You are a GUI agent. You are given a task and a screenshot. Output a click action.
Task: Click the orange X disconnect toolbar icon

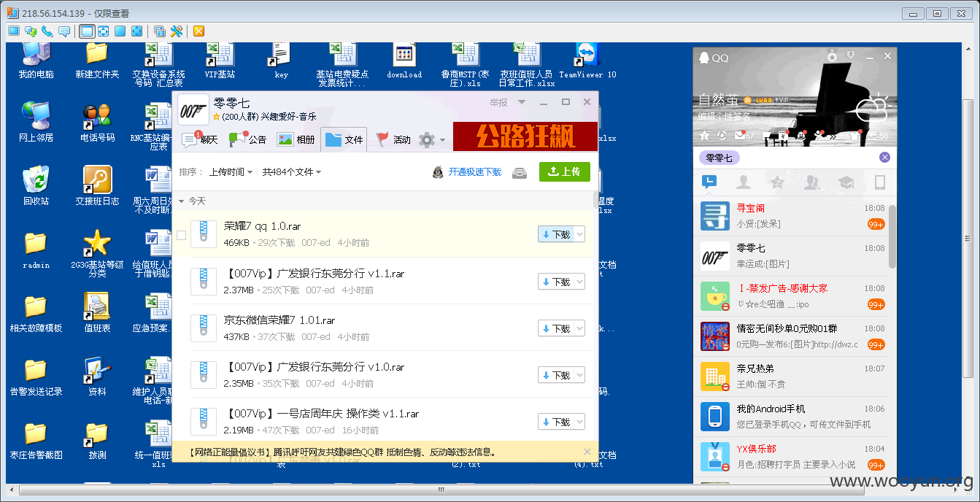198,31
